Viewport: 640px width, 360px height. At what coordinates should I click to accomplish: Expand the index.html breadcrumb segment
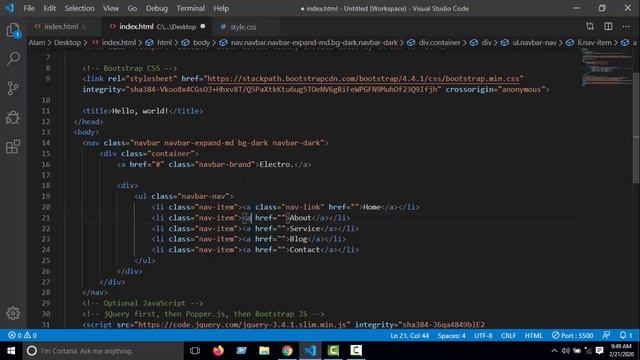point(119,42)
